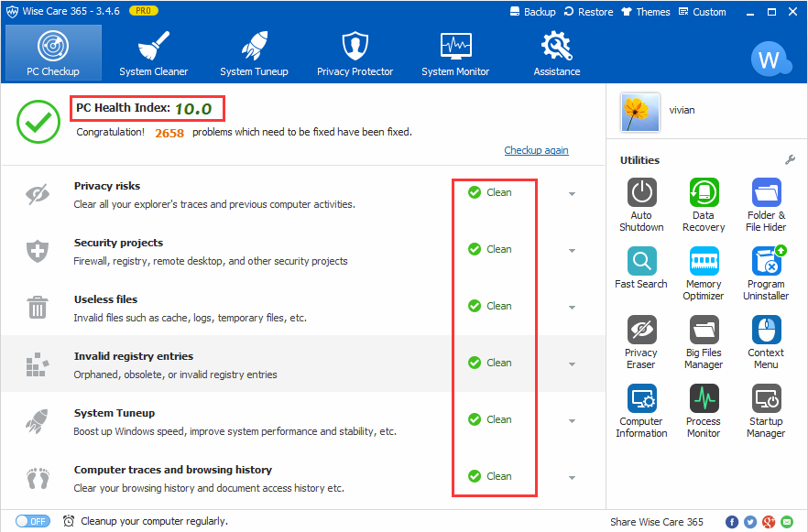Launch the Memory Optimizer utility
This screenshot has width=808, height=532.
click(x=704, y=274)
